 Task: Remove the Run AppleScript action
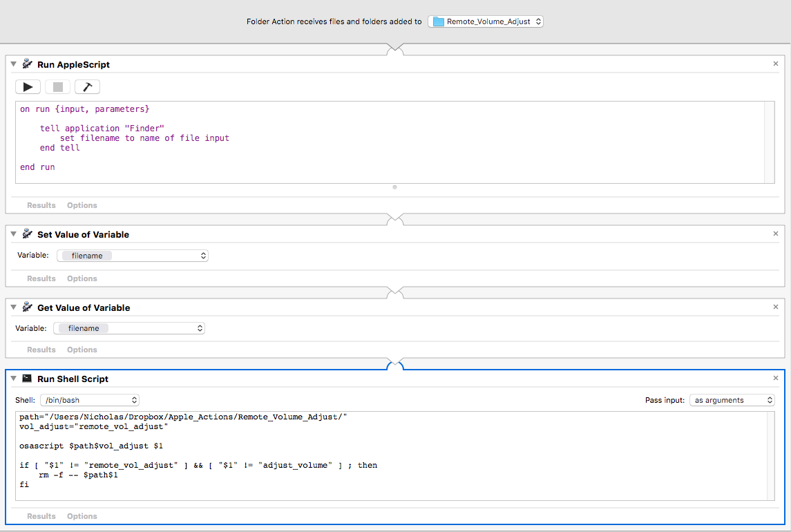[776, 64]
